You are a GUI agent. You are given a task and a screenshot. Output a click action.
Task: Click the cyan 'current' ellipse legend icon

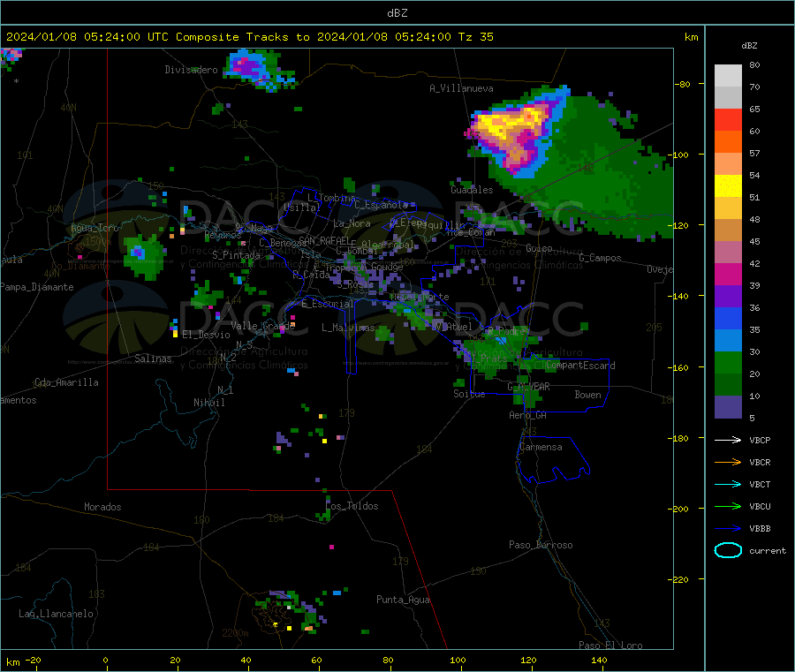(x=728, y=550)
